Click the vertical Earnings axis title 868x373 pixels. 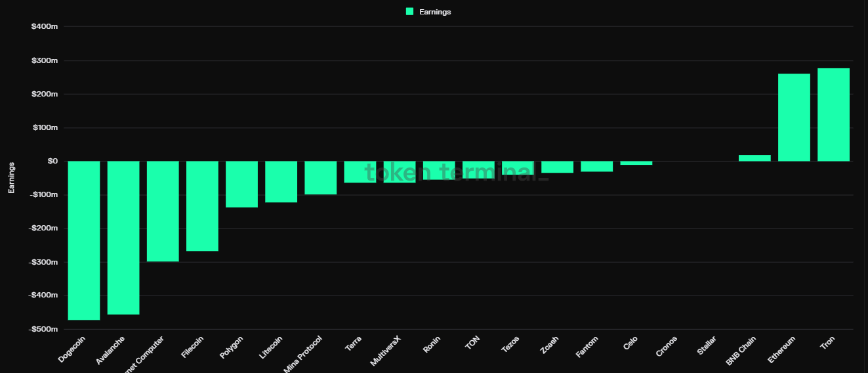pos(11,177)
